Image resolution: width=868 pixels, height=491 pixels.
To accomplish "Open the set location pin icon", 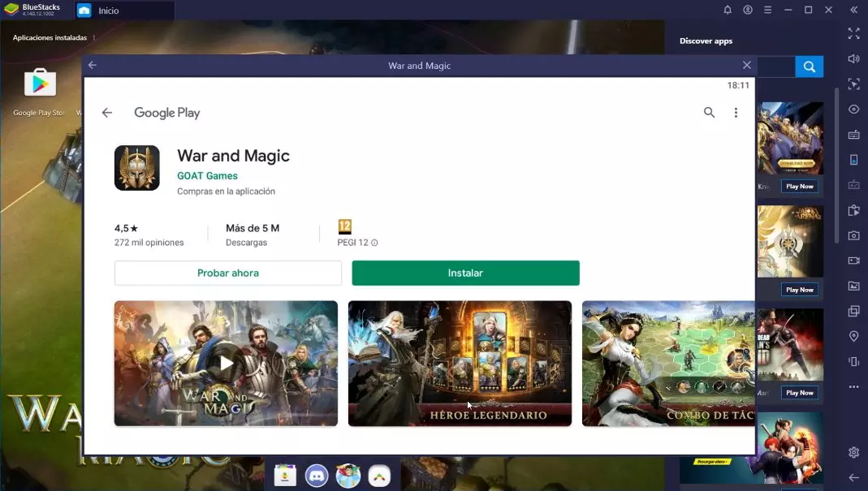I will tap(853, 336).
